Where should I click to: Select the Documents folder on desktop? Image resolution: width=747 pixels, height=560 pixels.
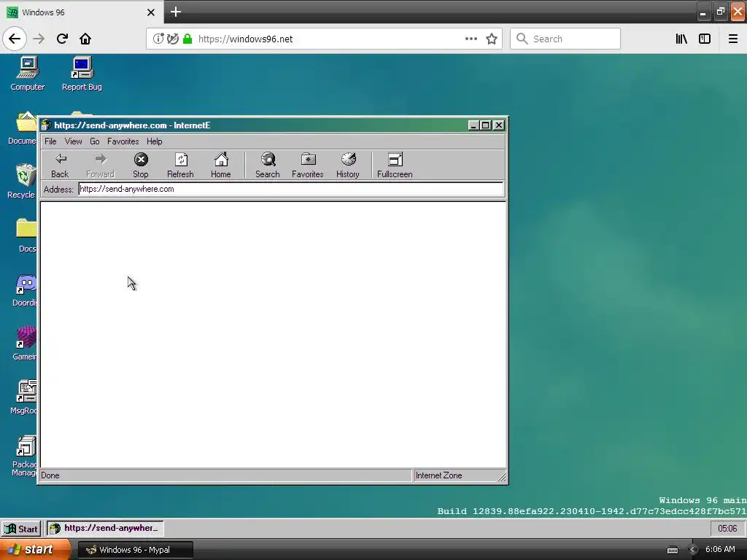[x=23, y=128]
